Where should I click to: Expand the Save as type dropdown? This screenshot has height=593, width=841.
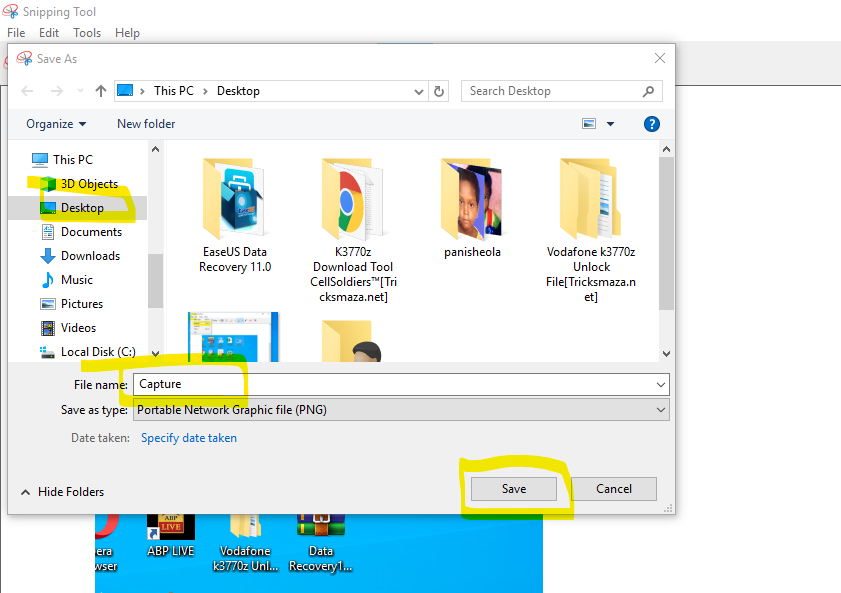[x=659, y=410]
